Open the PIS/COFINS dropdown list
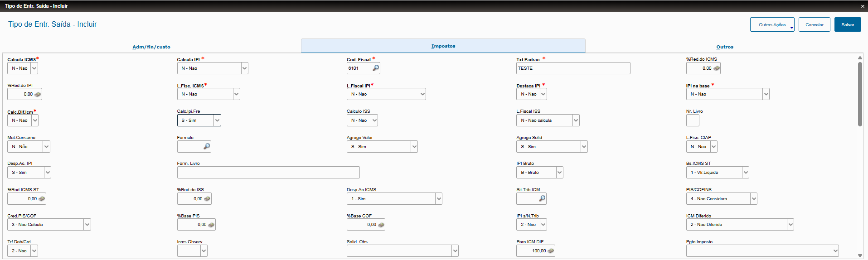868x260 pixels. pos(753,199)
